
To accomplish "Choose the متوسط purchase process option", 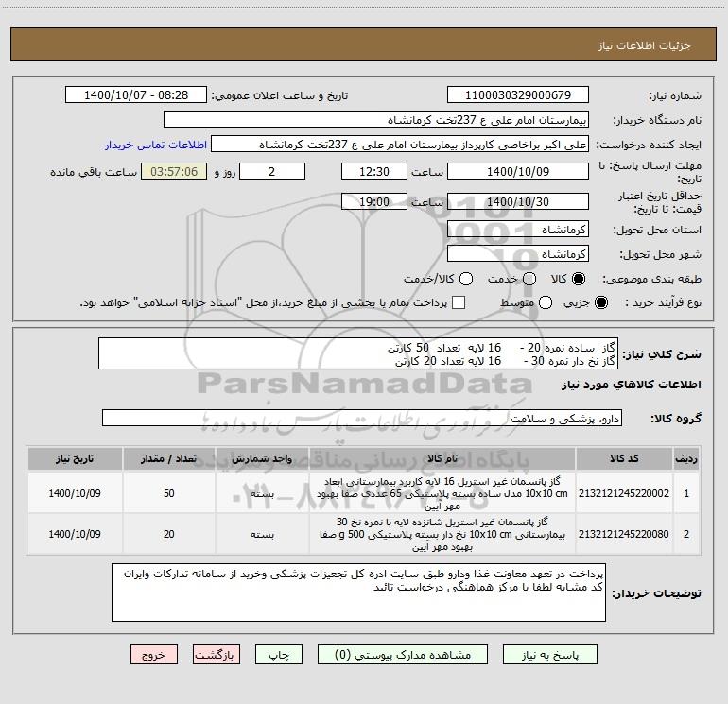I will click(x=546, y=302).
